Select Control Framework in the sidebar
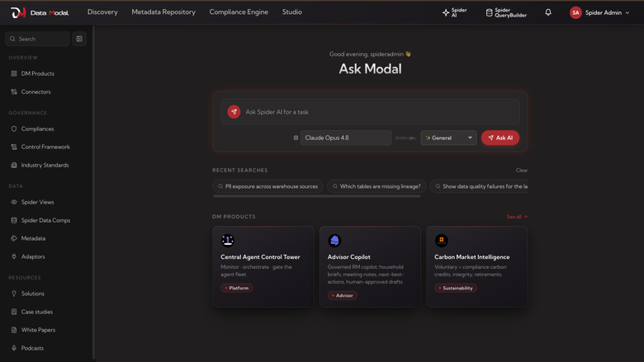644x362 pixels. click(46, 147)
